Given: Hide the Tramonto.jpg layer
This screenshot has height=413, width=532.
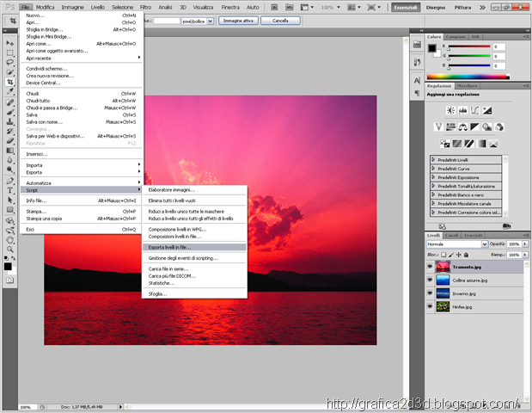Looking at the screenshot, I should [x=430, y=267].
